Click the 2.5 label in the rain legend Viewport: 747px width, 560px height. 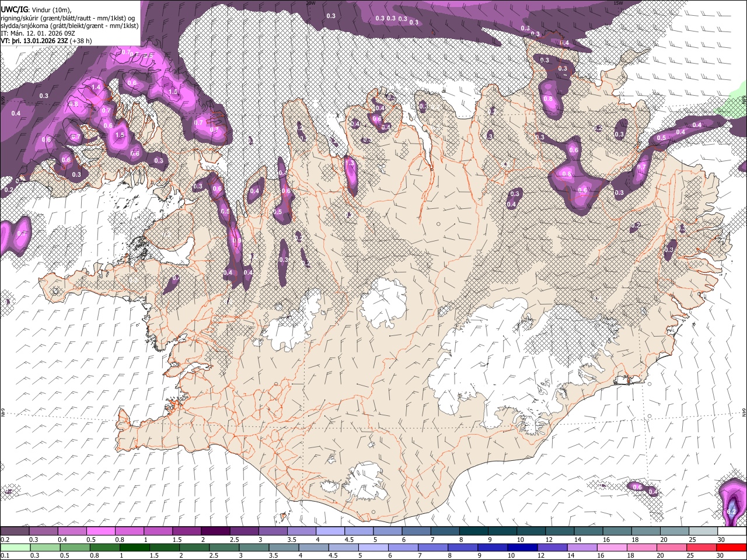pyautogui.click(x=212, y=555)
